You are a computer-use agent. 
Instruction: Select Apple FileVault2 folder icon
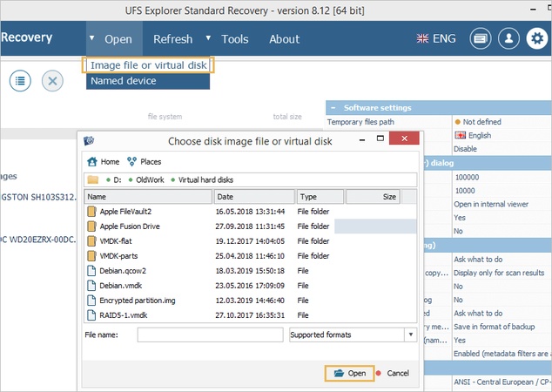click(x=91, y=212)
